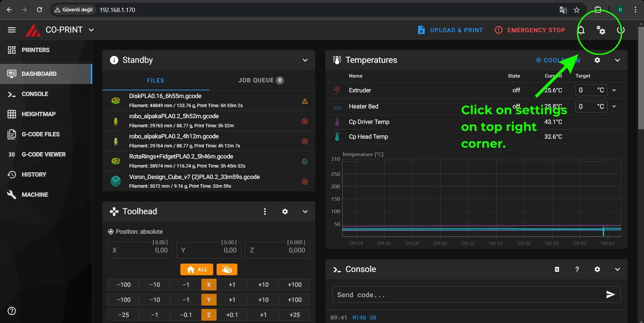Screen dimensions: 644x323
Task: Go back in browser history
Action: pyautogui.click(x=9, y=10)
